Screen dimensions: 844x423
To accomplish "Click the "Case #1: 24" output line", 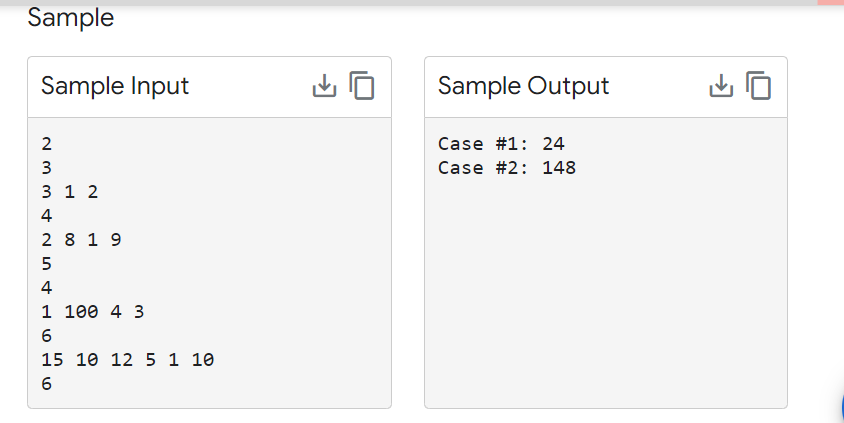I will (502, 143).
